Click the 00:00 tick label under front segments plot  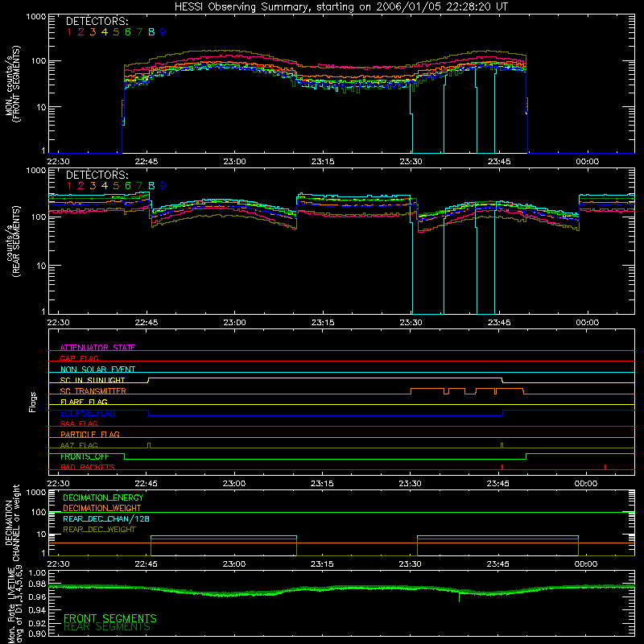pyautogui.click(x=588, y=162)
